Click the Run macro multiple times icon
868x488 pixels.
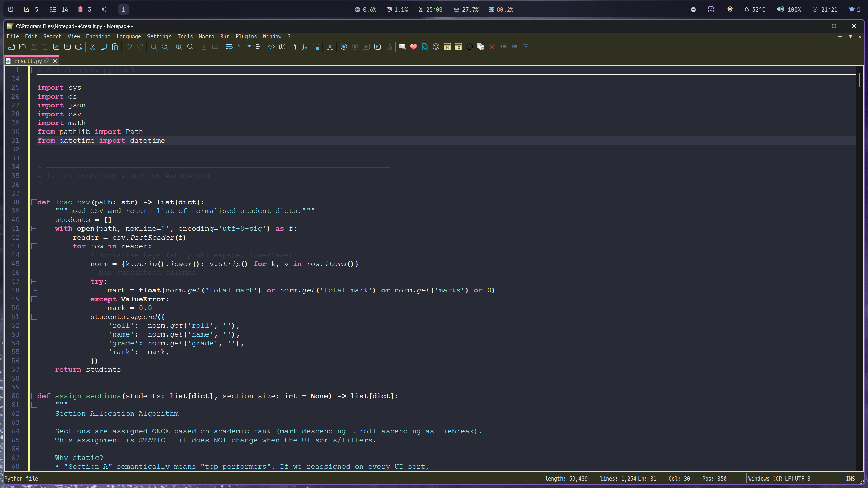(377, 47)
